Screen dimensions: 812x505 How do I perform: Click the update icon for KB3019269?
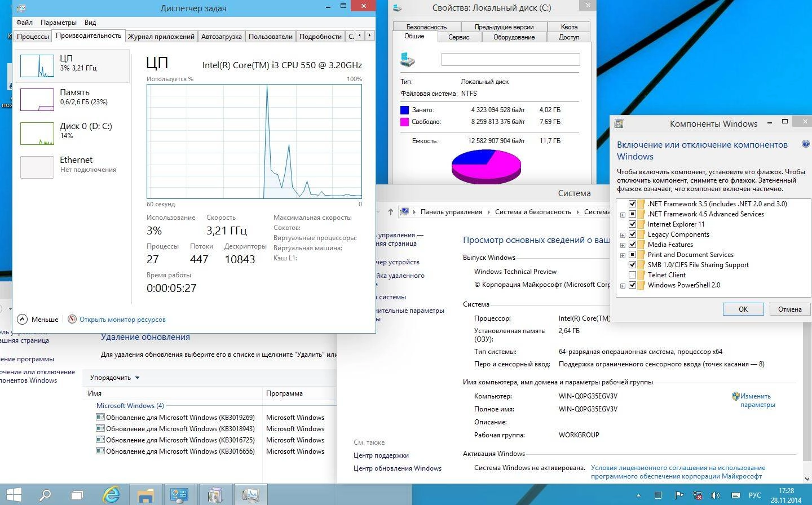coord(100,417)
